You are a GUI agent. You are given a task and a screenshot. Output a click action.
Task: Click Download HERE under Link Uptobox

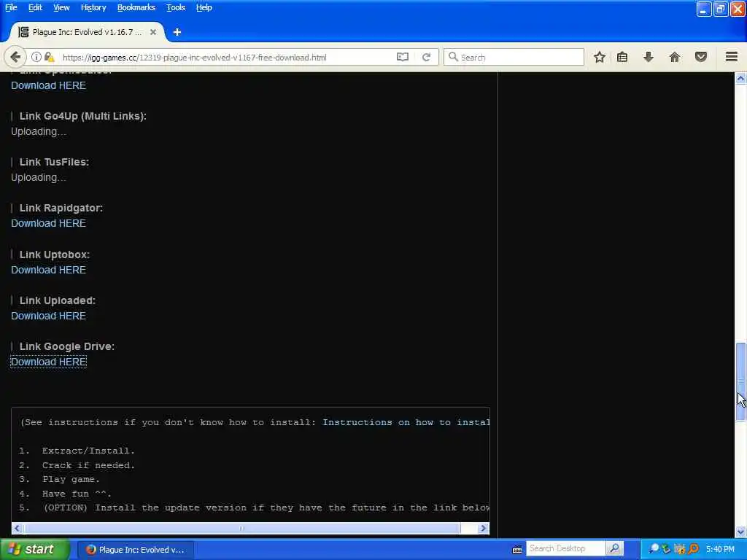[x=49, y=270]
